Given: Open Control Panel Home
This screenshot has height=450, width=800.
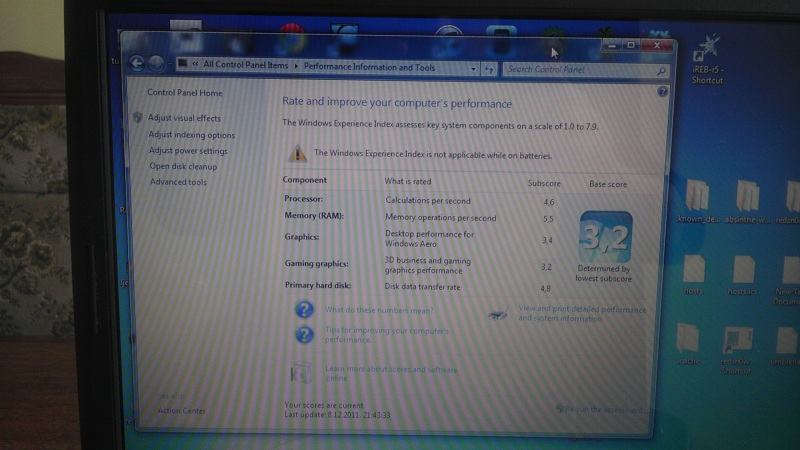Looking at the screenshot, I should (185, 93).
